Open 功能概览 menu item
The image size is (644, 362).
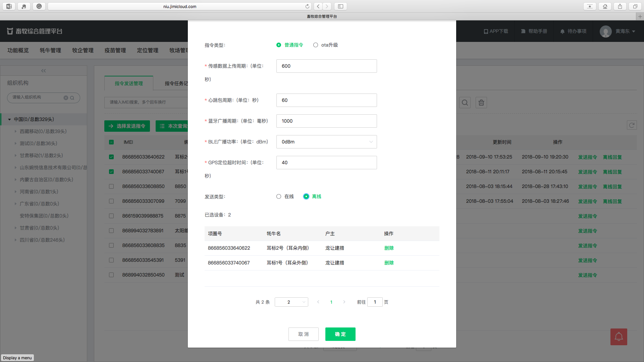coord(18,50)
